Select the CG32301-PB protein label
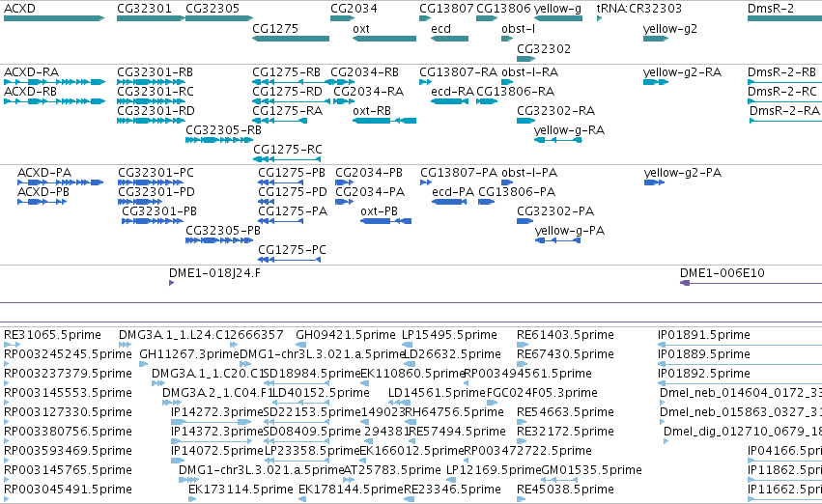 click(x=159, y=211)
